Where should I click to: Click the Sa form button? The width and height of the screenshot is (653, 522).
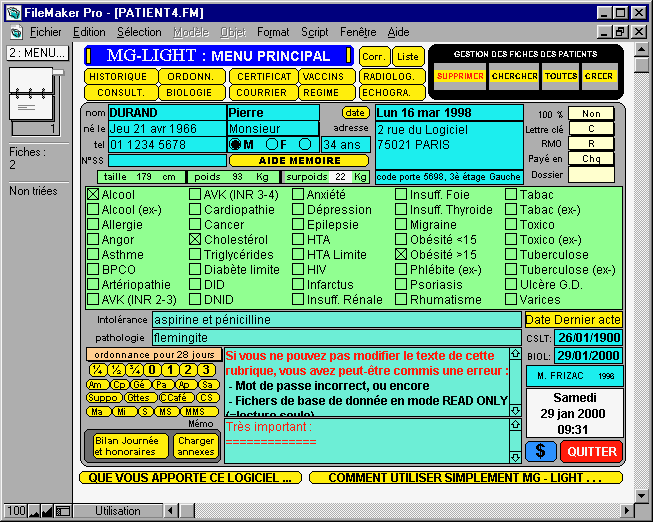208,385
